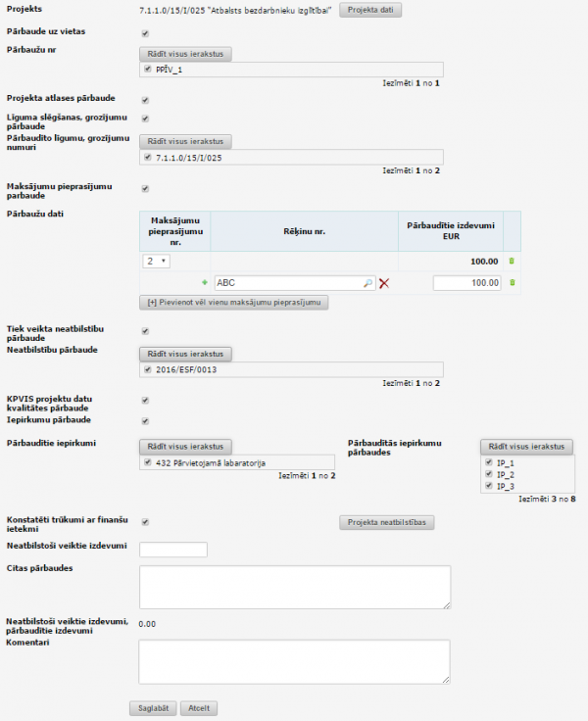This screenshot has width=588, height=721.
Task: Click into the 'Komentāri' text area
Action: pos(294,661)
